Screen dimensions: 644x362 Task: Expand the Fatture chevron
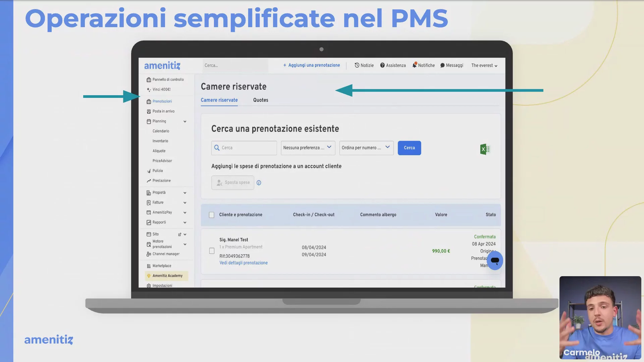(185, 203)
